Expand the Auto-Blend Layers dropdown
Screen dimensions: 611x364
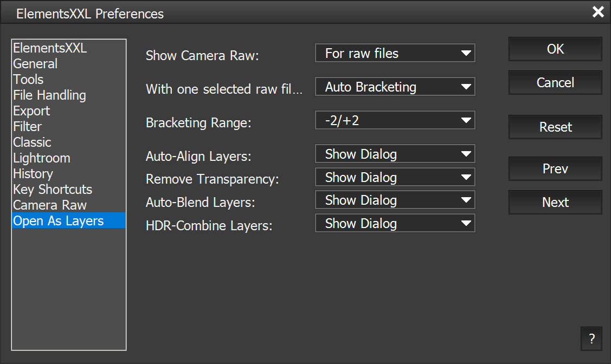[x=395, y=200]
